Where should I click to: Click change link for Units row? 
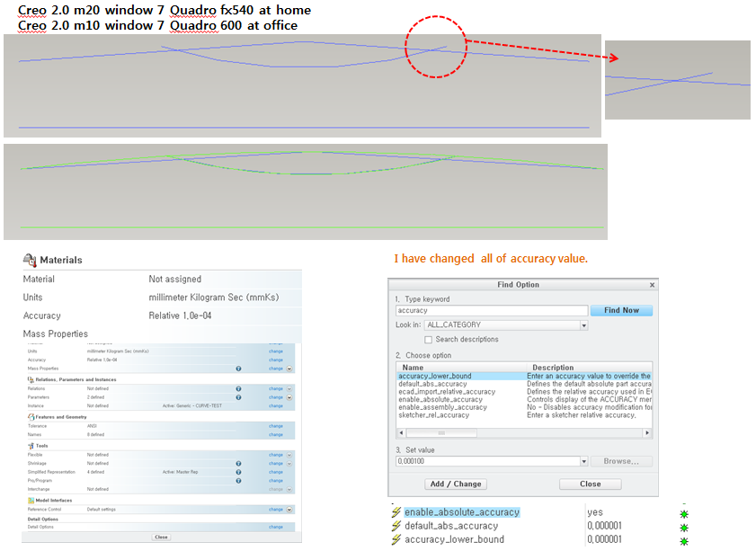(x=276, y=351)
